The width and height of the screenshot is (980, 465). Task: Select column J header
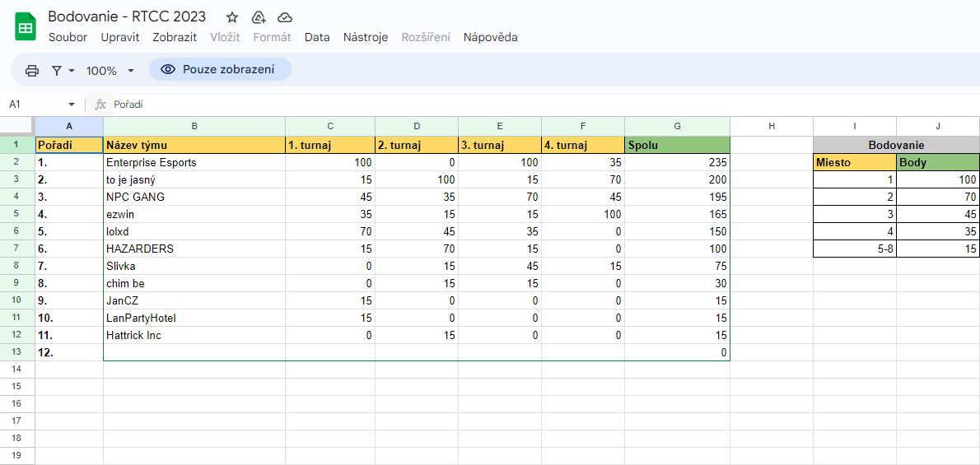pyautogui.click(x=938, y=126)
